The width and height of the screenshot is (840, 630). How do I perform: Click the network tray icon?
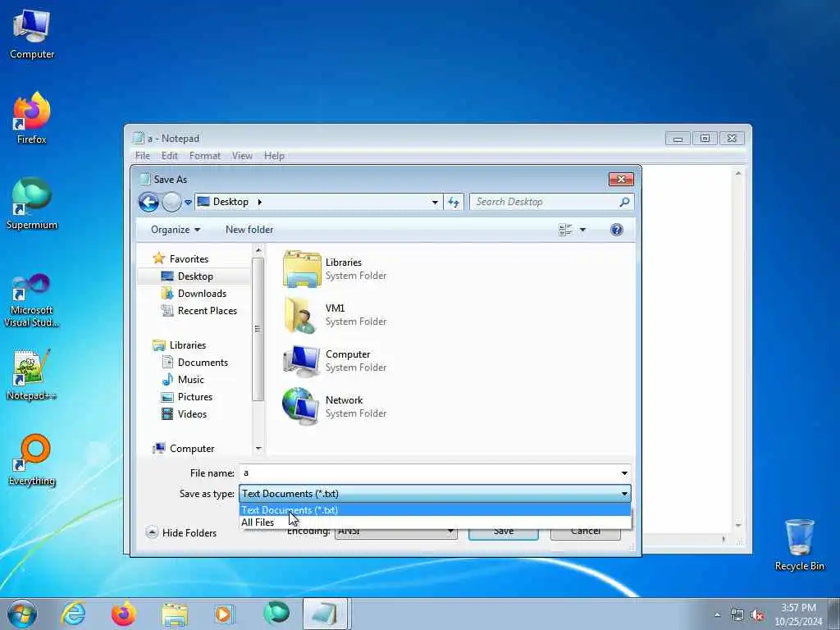(737, 615)
